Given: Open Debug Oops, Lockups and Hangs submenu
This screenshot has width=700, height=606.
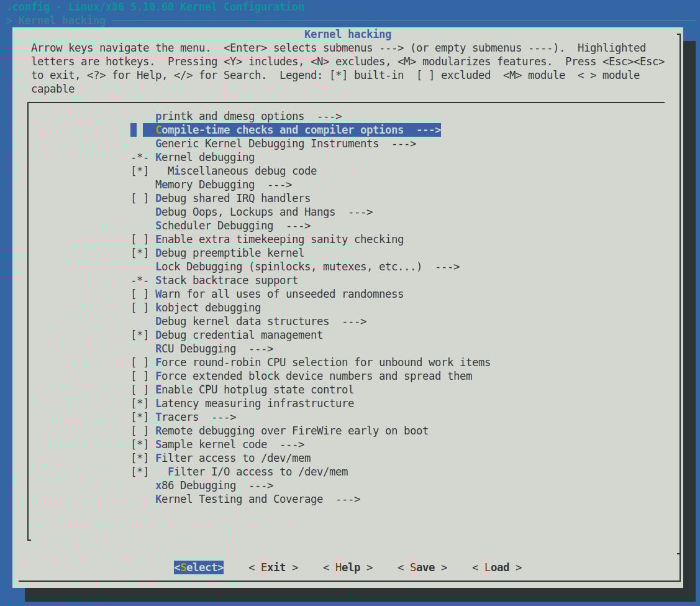Looking at the screenshot, I should click(264, 212).
